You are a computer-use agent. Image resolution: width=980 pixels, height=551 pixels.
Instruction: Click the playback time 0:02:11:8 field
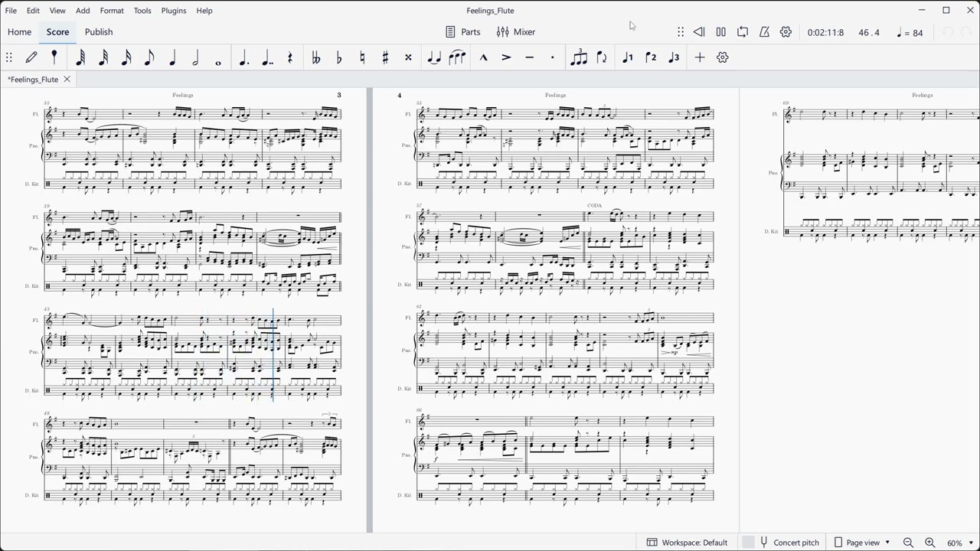825,33
